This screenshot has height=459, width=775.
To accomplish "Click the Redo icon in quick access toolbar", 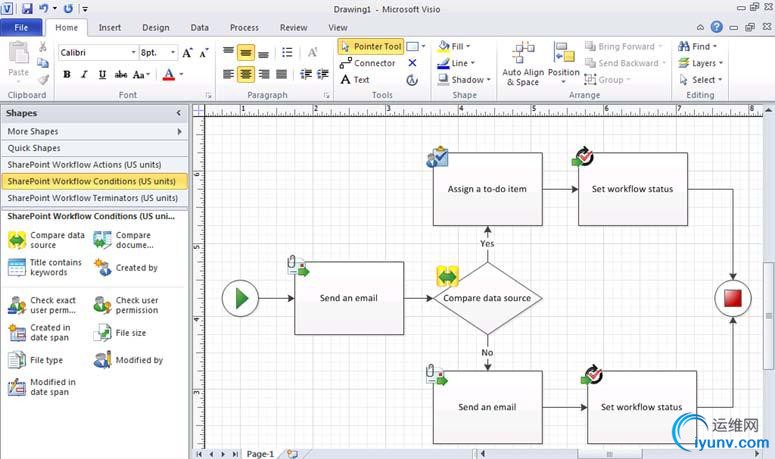I will click(x=68, y=8).
